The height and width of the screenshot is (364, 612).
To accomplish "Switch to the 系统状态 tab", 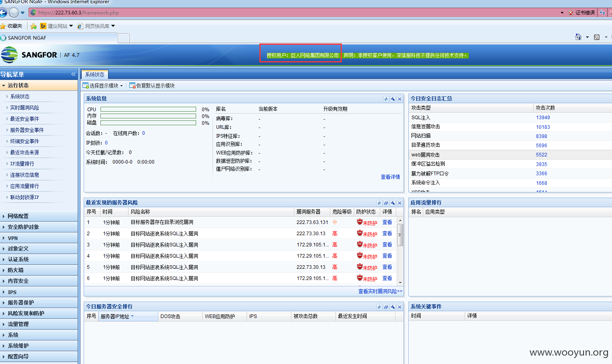I will [95, 74].
